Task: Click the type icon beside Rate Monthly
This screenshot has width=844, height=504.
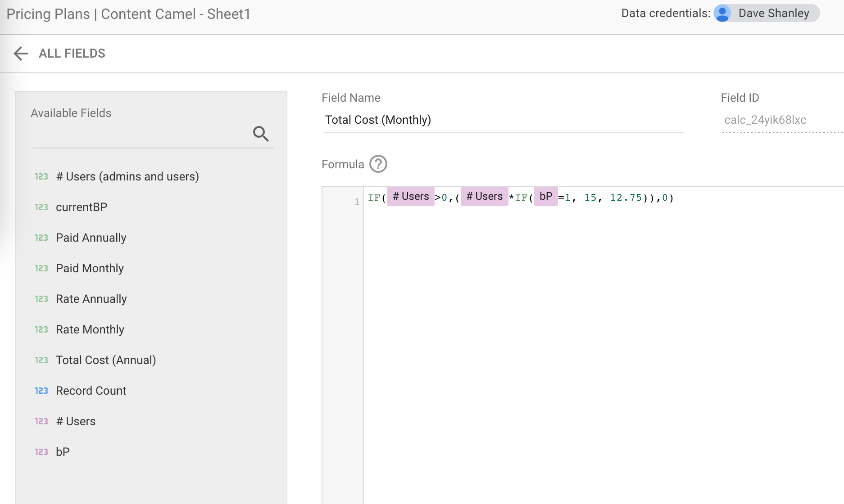Action: [x=41, y=330]
